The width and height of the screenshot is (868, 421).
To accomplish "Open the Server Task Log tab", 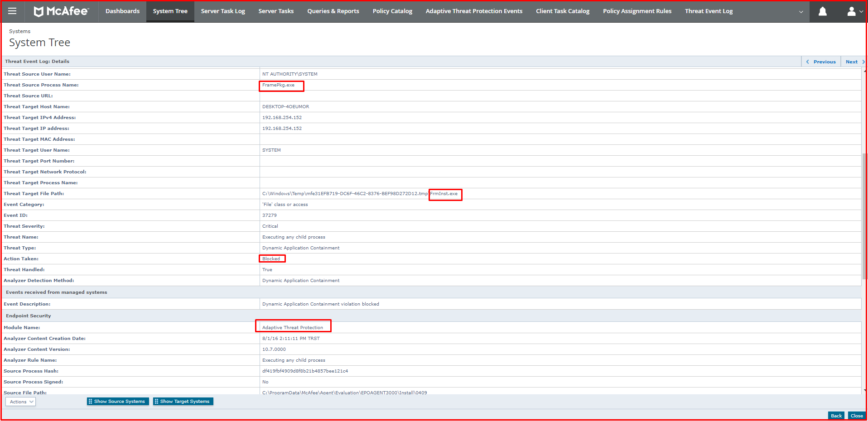I will click(223, 11).
